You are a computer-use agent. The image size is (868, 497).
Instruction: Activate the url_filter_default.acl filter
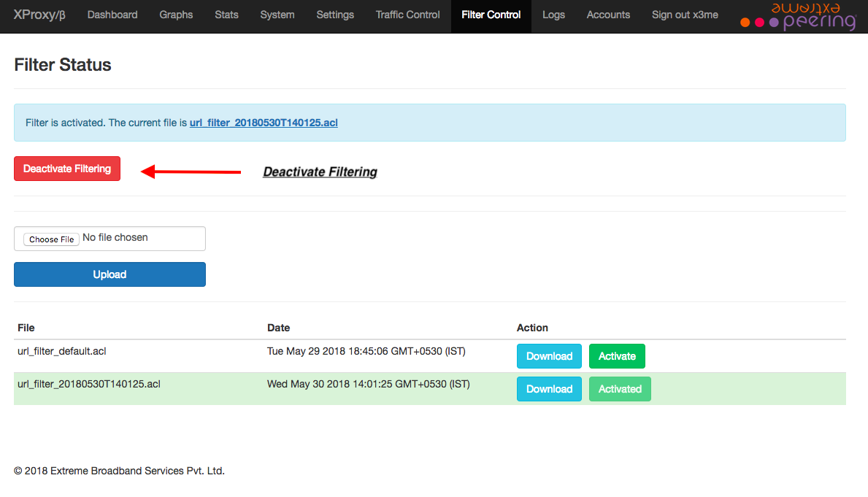point(617,356)
